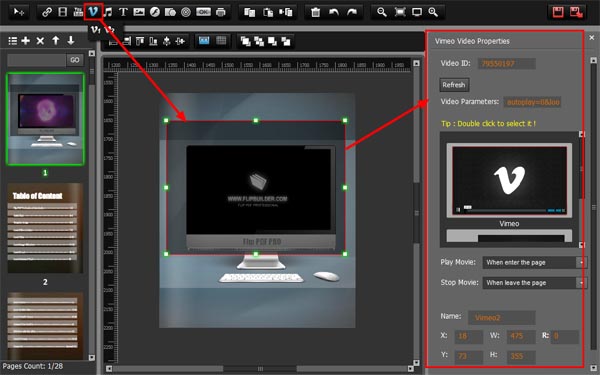Add a new page with plus icon
The width and height of the screenshot is (600, 375).
click(x=26, y=41)
